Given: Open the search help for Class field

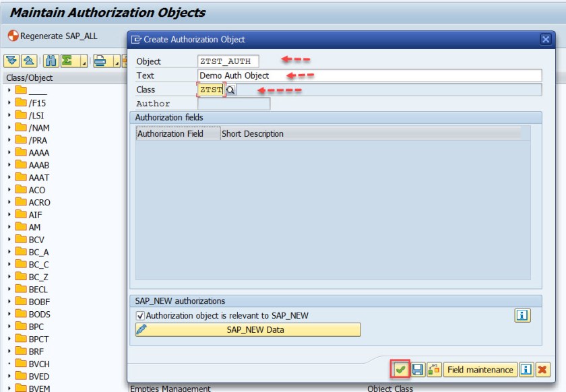Looking at the screenshot, I should (230, 90).
